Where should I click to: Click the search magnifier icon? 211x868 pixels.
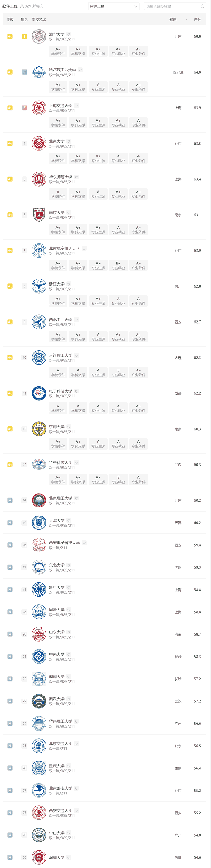[x=203, y=6]
